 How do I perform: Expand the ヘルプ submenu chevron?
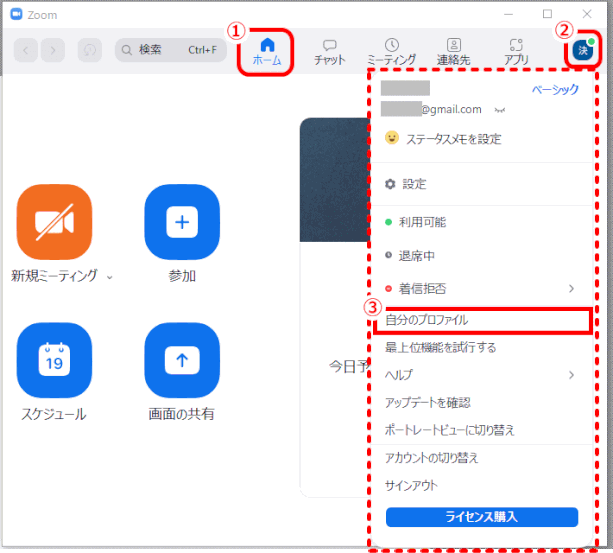click(572, 375)
